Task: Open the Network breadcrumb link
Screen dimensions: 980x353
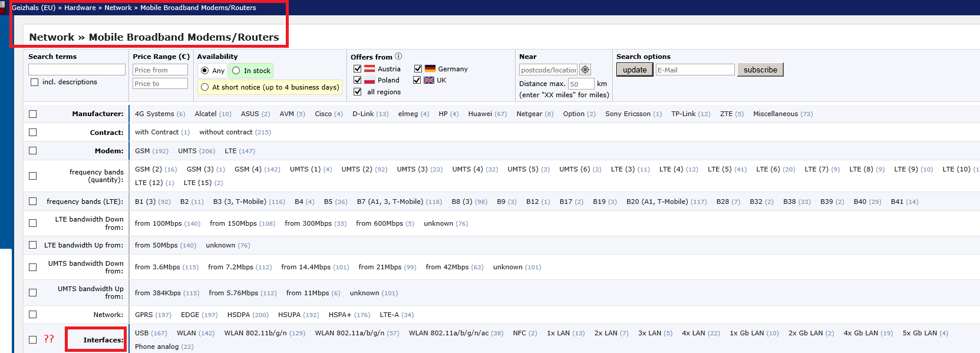Action: click(x=118, y=8)
